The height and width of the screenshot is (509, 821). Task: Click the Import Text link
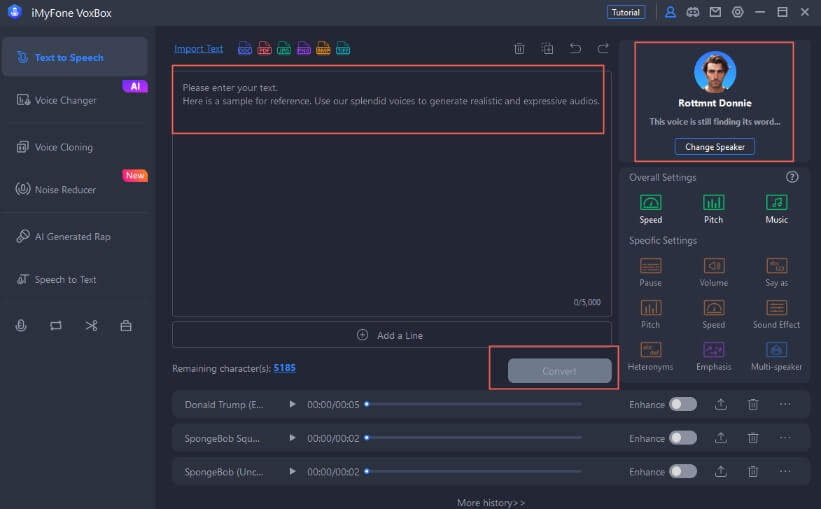click(198, 49)
